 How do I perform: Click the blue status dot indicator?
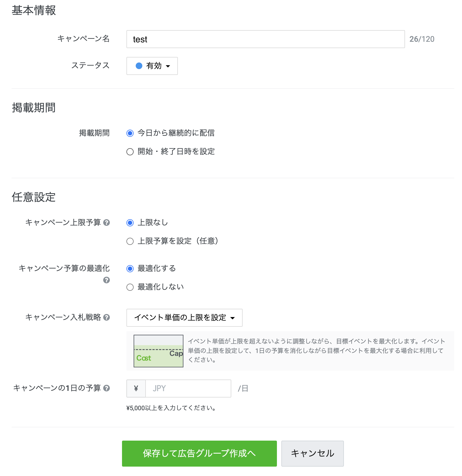139,66
